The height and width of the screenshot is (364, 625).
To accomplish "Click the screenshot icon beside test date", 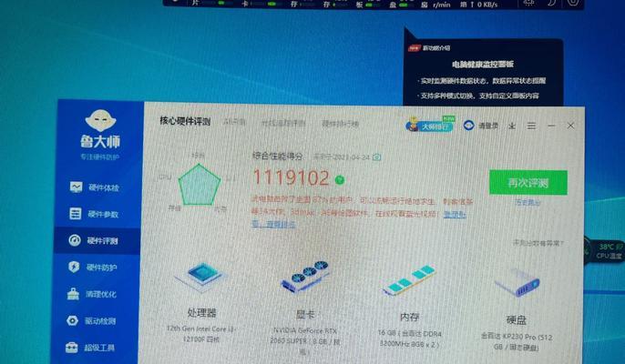I will click(376, 157).
